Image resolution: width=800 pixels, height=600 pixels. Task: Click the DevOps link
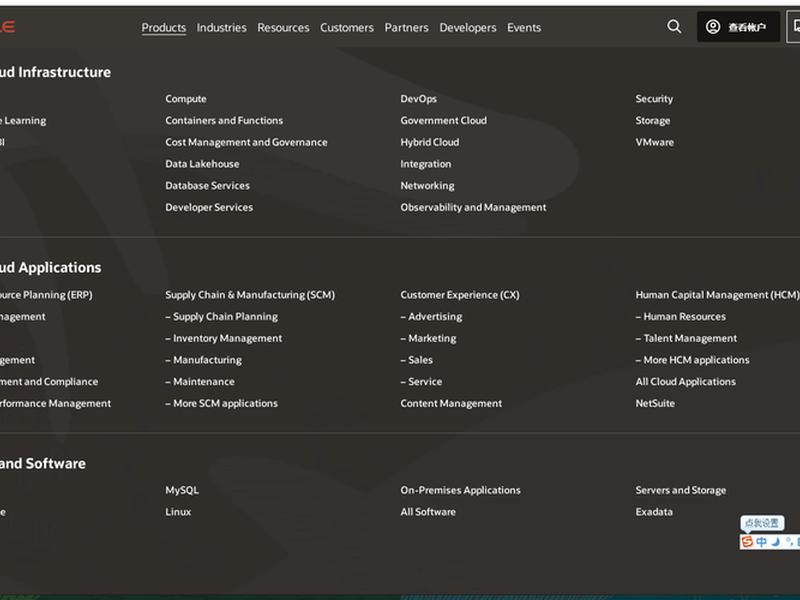[x=418, y=99]
